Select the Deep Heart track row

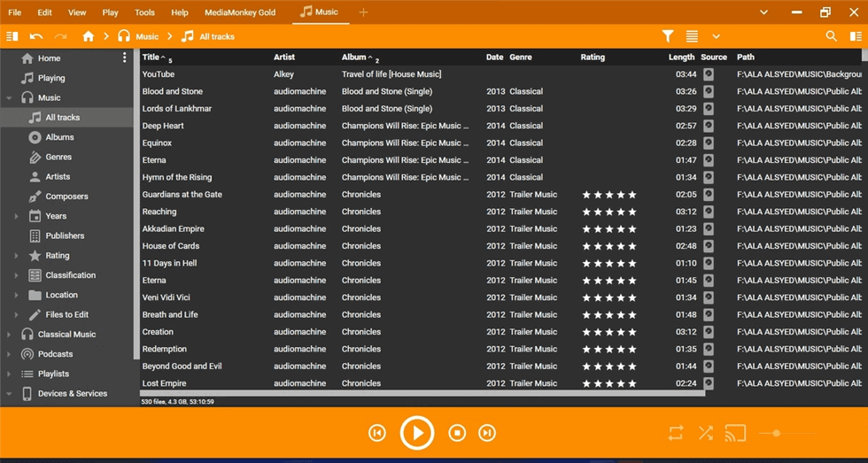[x=501, y=126]
